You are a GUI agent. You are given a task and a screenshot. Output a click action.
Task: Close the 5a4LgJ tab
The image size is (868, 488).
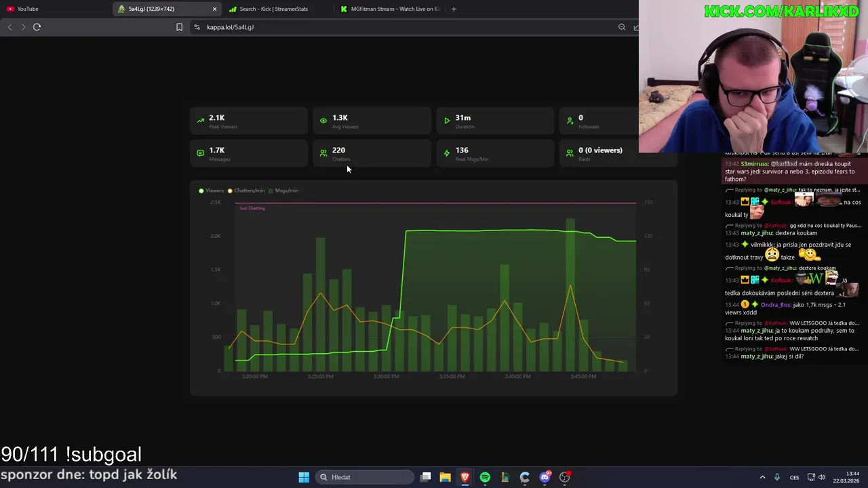pos(214,9)
